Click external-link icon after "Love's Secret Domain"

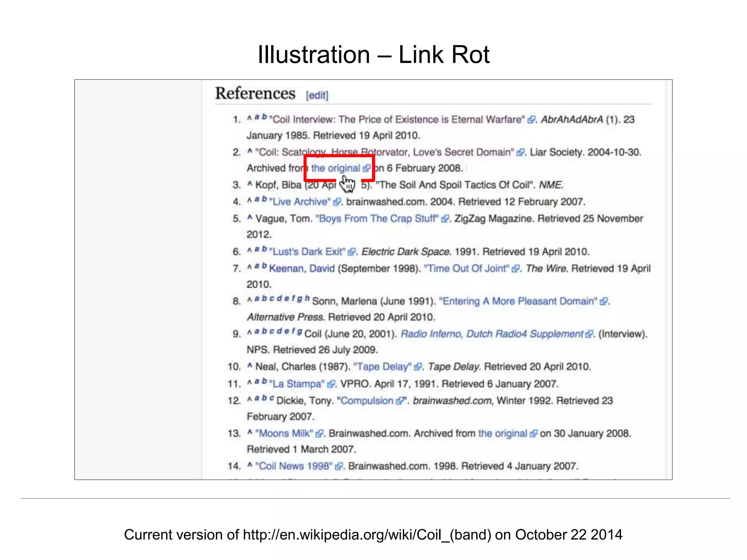[x=521, y=152]
